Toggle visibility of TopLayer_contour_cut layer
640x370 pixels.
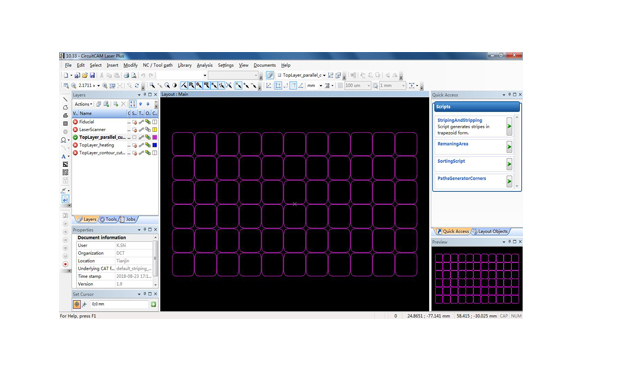75,153
